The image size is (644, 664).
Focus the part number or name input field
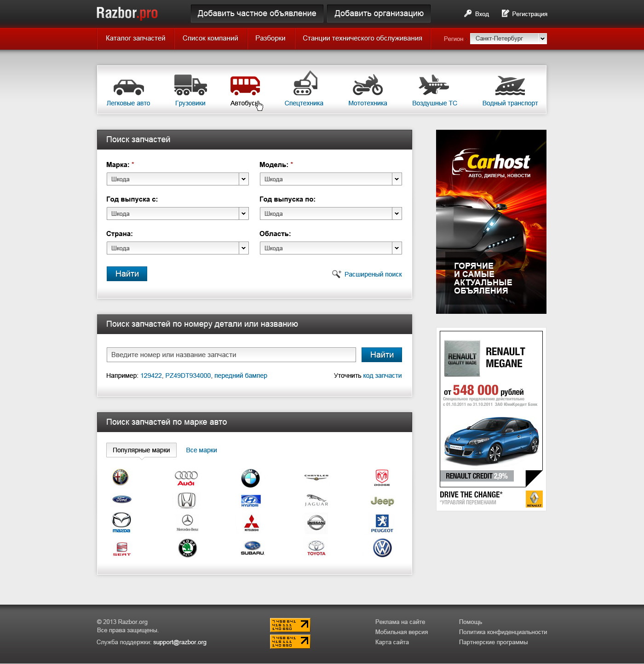point(231,355)
